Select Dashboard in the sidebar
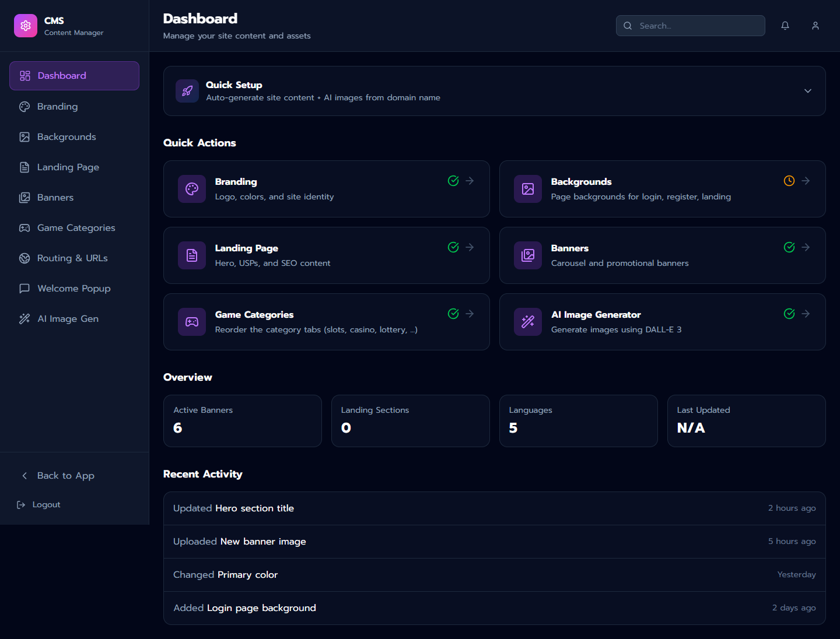Screen dimensions: 840x639 pyautogui.click(x=74, y=76)
